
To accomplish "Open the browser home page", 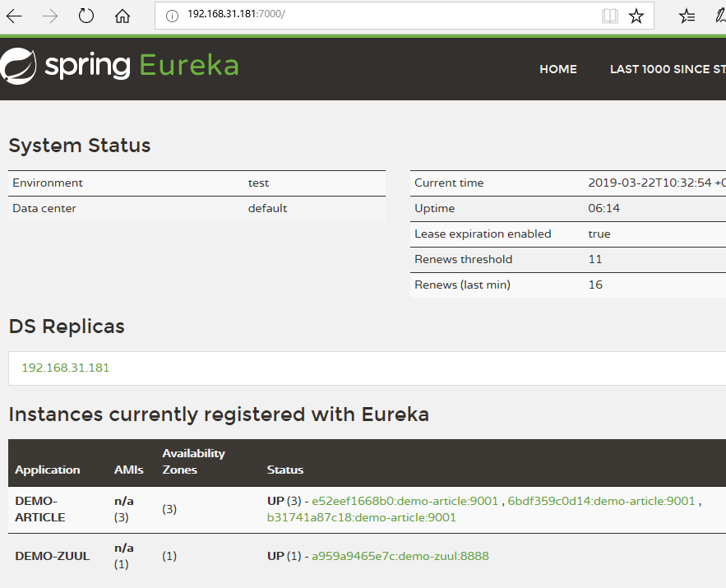I will pos(123,16).
